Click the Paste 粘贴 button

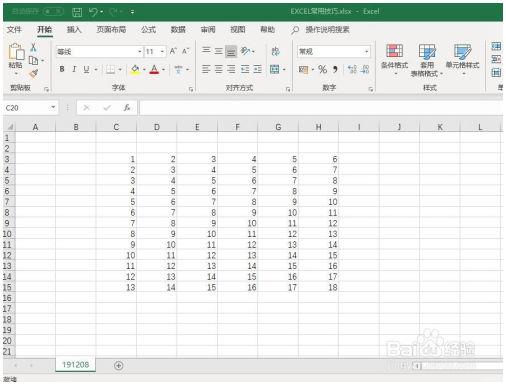tap(16, 59)
